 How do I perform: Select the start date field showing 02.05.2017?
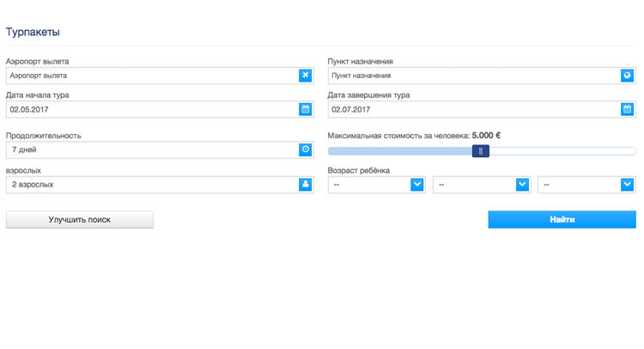[151, 109]
